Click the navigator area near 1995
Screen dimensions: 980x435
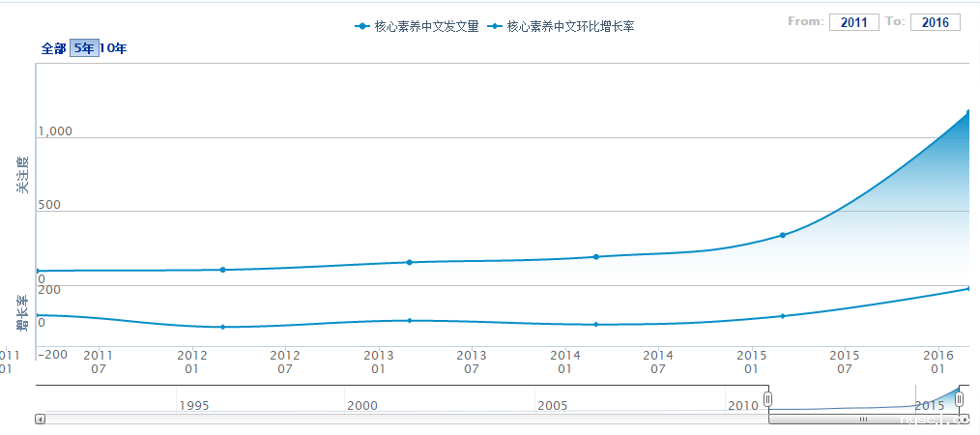193,397
